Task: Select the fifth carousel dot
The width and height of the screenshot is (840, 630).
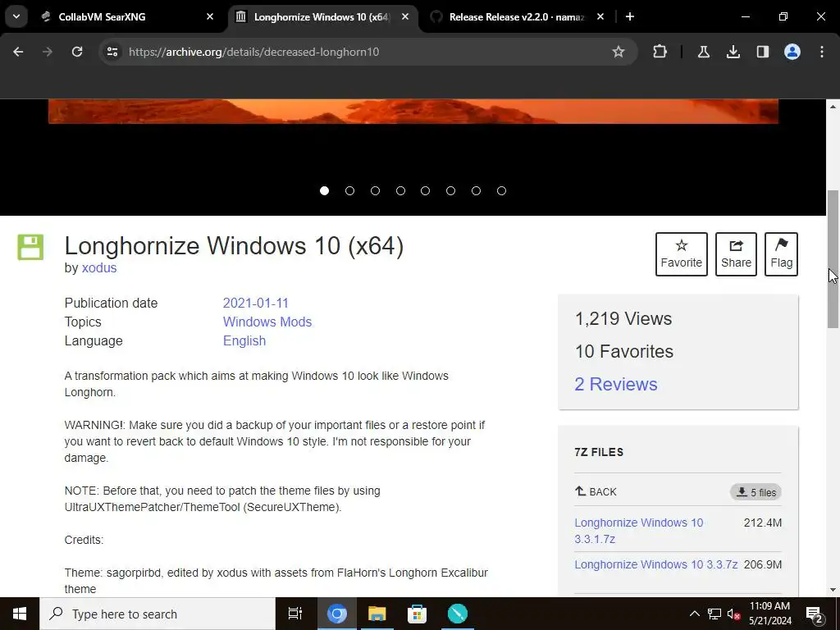Action: click(x=426, y=190)
